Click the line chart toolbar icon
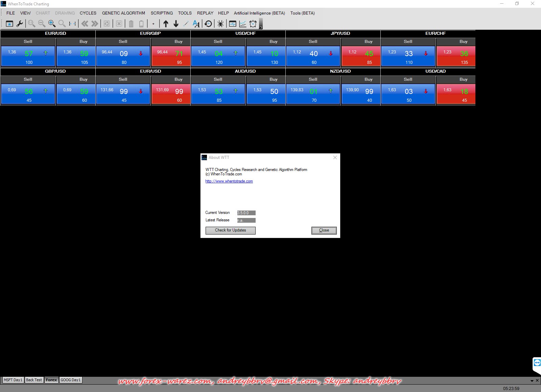541x392 pixels. [243, 24]
